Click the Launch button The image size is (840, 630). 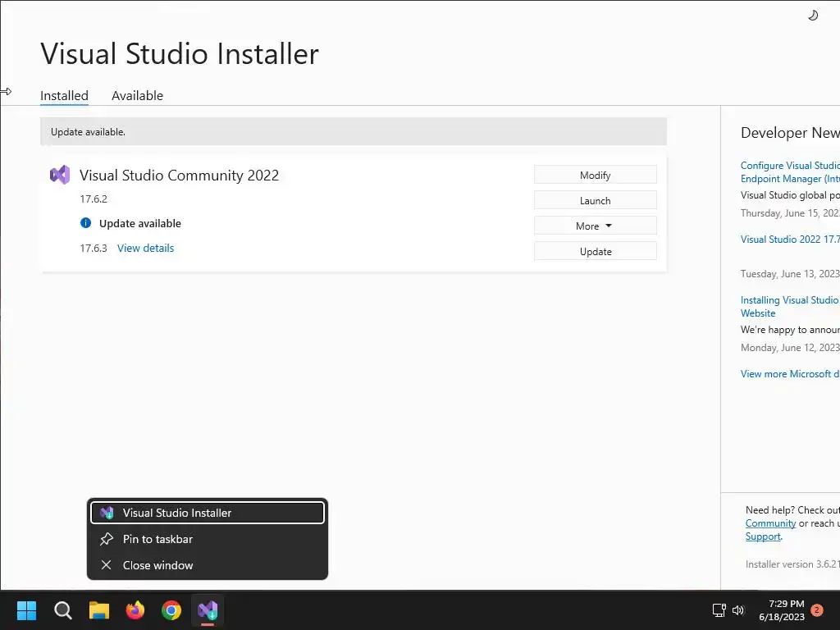point(596,200)
